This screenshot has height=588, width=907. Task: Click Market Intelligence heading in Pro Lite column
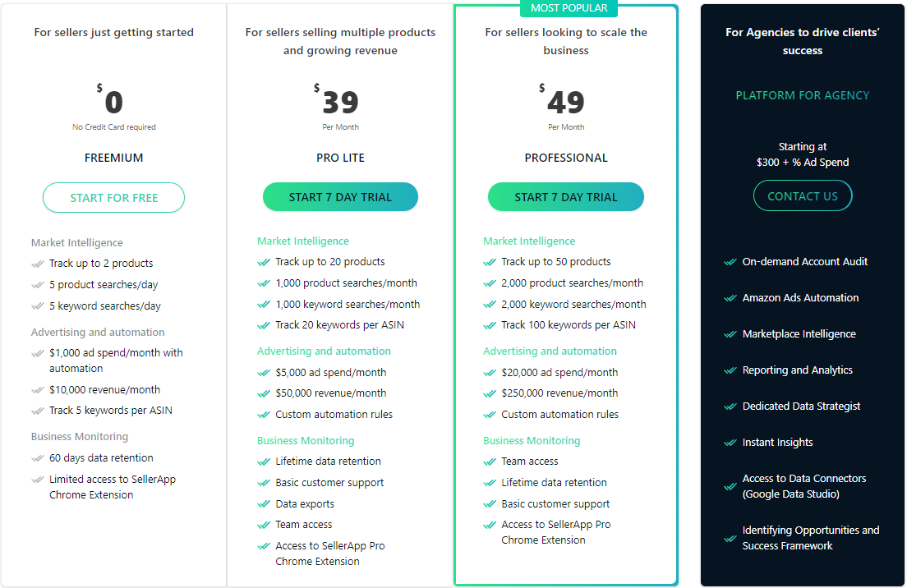pos(302,241)
